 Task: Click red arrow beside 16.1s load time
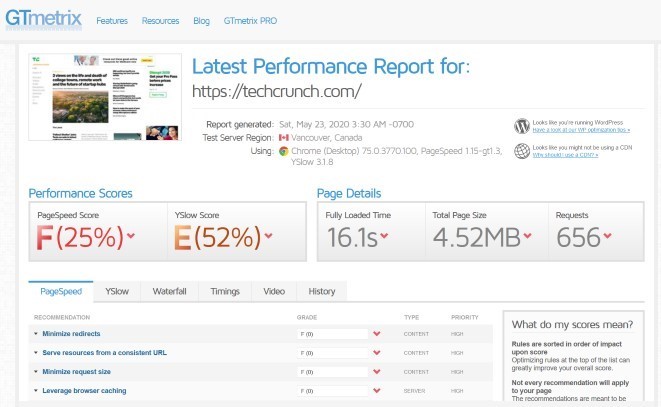384,236
